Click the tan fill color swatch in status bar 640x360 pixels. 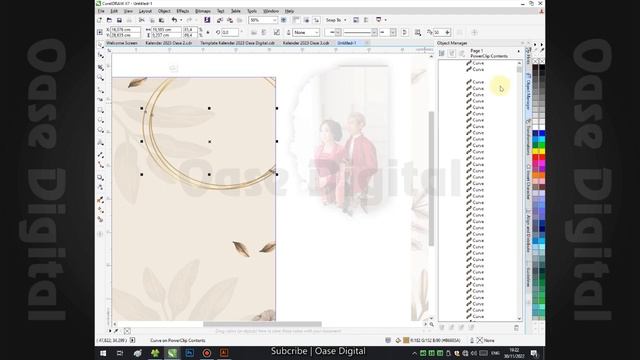tap(406, 340)
